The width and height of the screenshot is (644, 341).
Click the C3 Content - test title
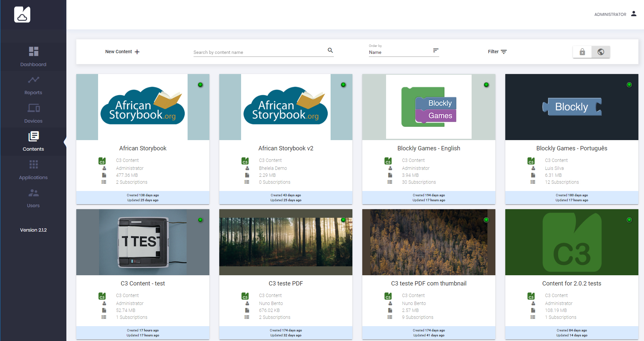point(143,284)
